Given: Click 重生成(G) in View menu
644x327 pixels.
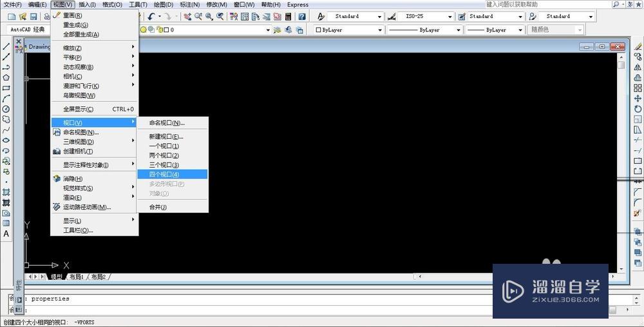Looking at the screenshot, I should coord(95,25).
